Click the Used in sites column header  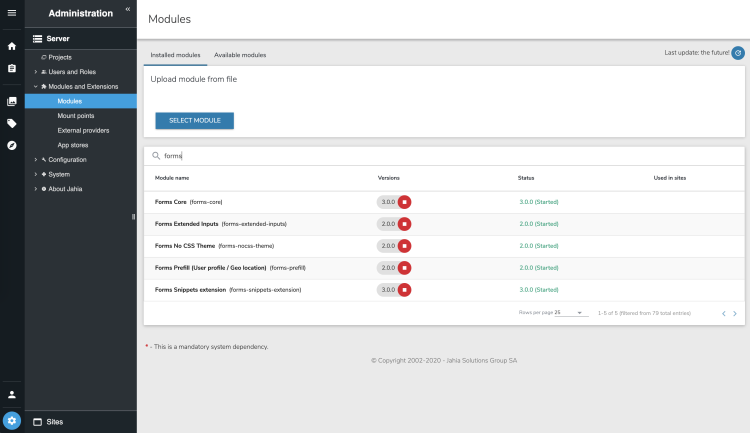click(x=670, y=178)
